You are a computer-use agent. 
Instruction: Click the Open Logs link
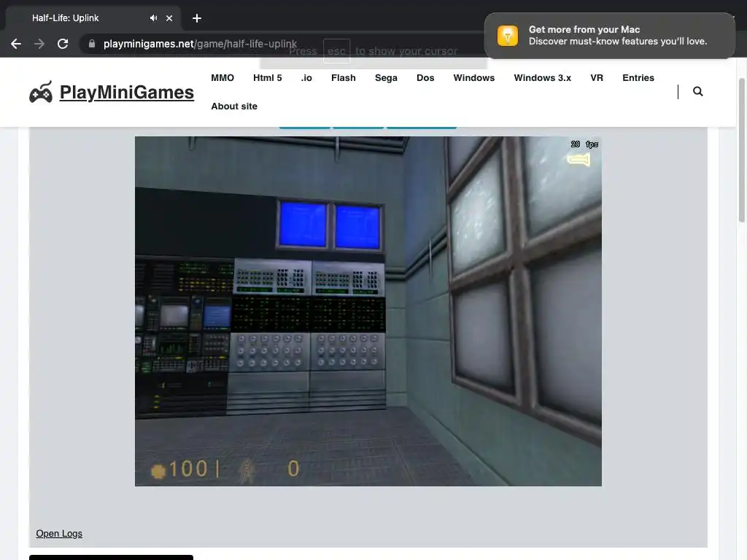(x=59, y=533)
